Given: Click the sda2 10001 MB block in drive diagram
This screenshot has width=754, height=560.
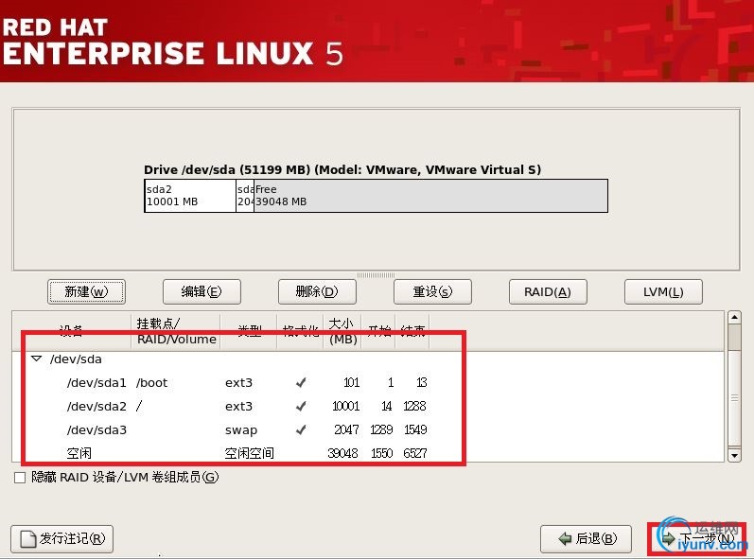Looking at the screenshot, I should (190, 196).
